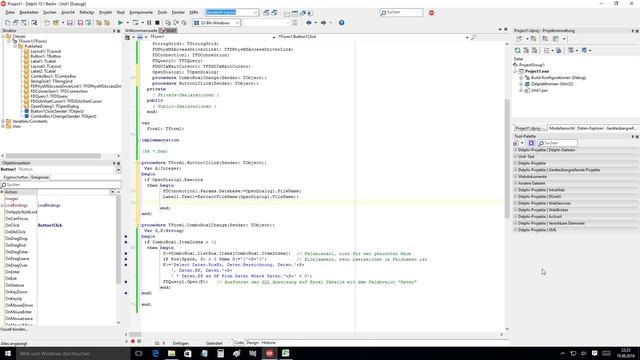The height and width of the screenshot is (360, 640).
Task: Expand the Build-Konfigurationen (Debug) node
Action: coord(521,78)
